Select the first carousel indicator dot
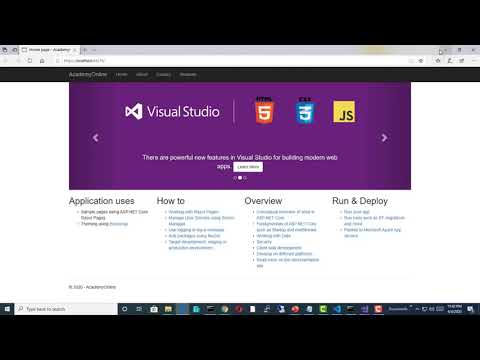This screenshot has height=360, width=480. click(x=235, y=178)
